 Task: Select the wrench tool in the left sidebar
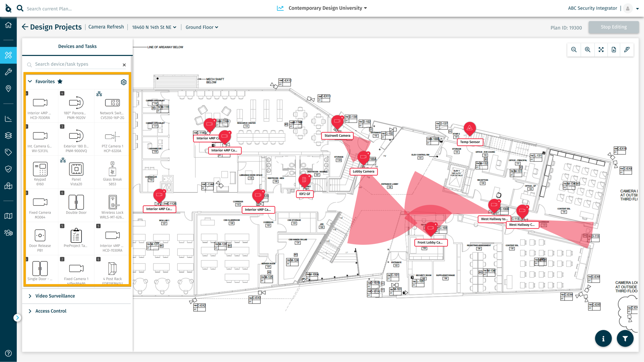coord(8,72)
